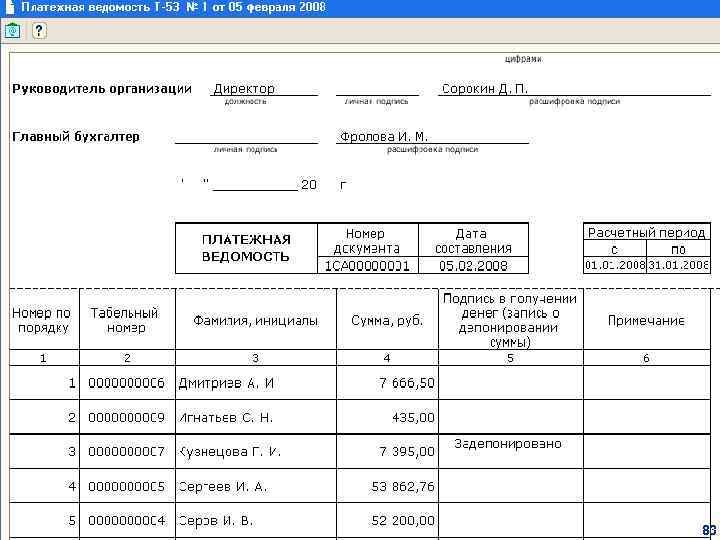The image size is (720, 540).
Task: Open help with the question mark icon
Action: tap(39, 31)
